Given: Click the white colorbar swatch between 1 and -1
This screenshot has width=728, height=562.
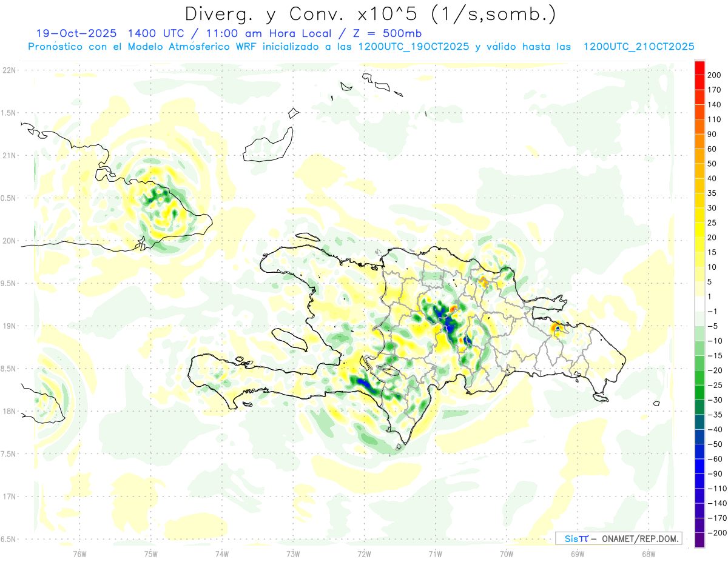Looking at the screenshot, I should [699, 304].
